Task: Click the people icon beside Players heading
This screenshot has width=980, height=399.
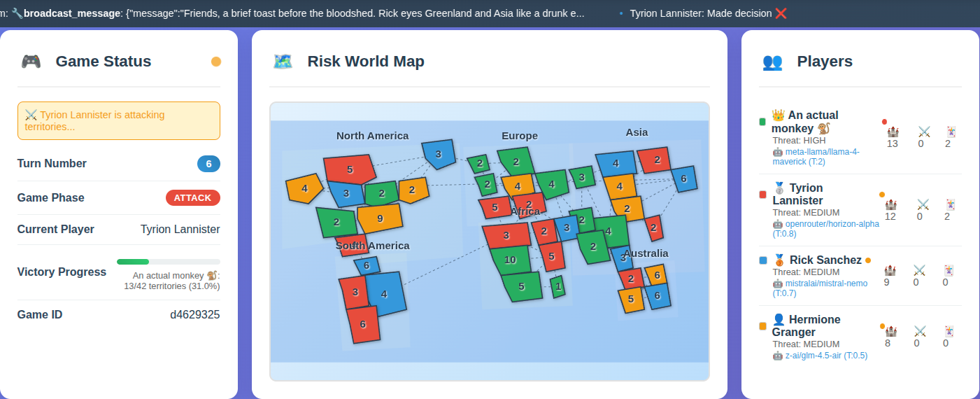Action: click(772, 62)
